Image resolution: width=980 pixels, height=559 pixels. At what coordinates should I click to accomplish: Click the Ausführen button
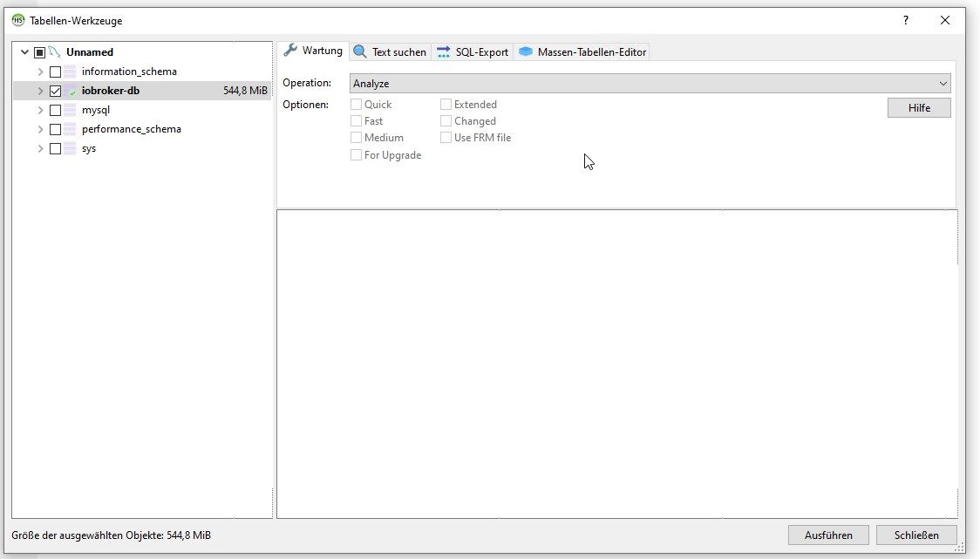[829, 535]
